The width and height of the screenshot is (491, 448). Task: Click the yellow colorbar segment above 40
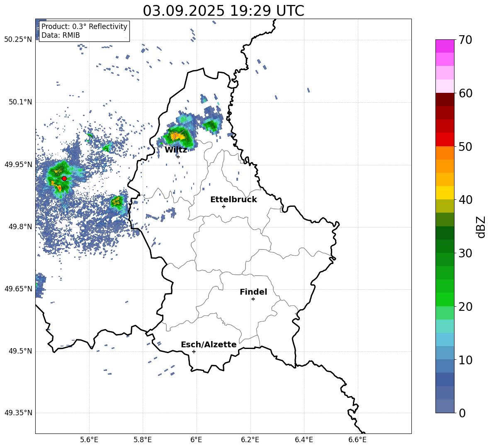[x=445, y=193]
